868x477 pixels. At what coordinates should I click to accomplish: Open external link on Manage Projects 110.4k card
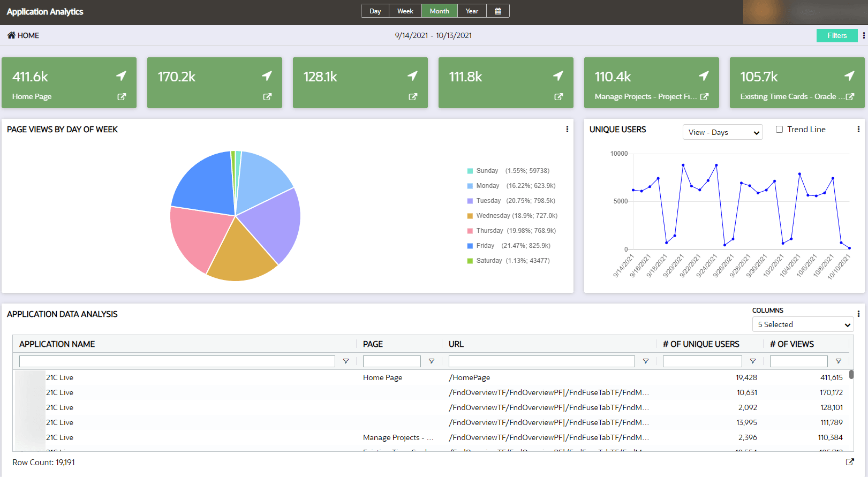pyautogui.click(x=704, y=97)
